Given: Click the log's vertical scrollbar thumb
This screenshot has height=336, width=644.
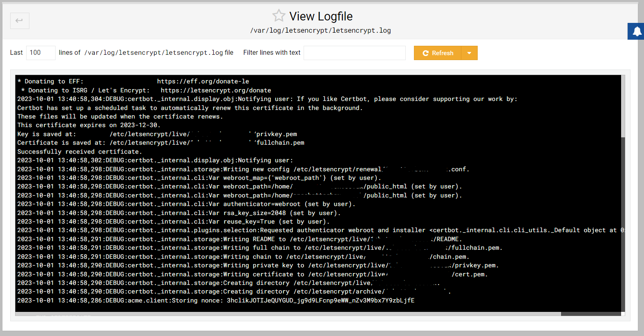Looking at the screenshot, I should (x=623, y=106).
